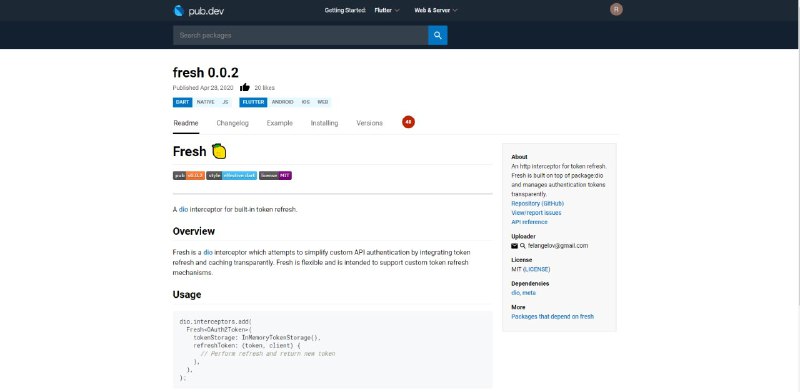800x392 pixels.
Task: Click the fresh 0.0.2 package title
Action: [x=206, y=72]
